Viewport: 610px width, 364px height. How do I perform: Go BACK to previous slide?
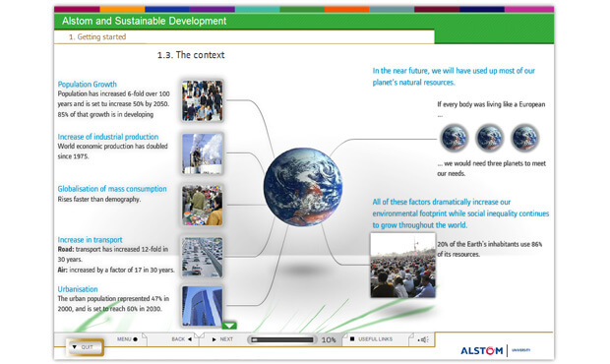click(x=182, y=339)
